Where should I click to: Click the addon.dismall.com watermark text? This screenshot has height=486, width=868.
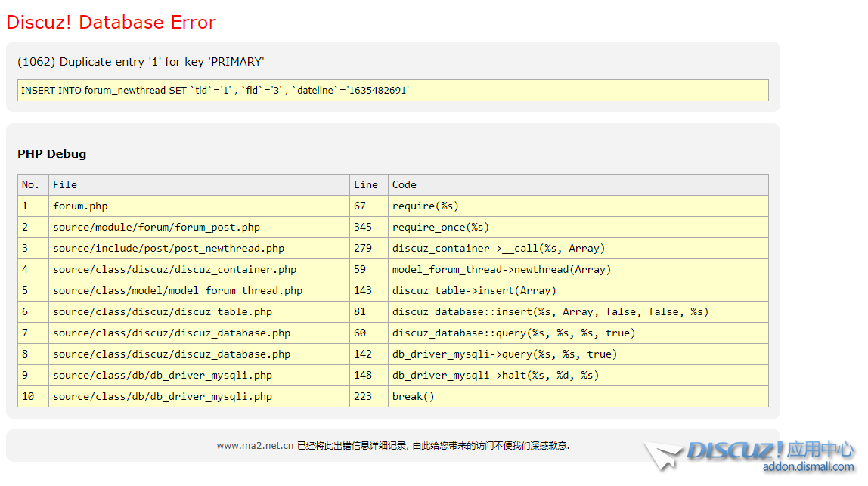point(808,467)
